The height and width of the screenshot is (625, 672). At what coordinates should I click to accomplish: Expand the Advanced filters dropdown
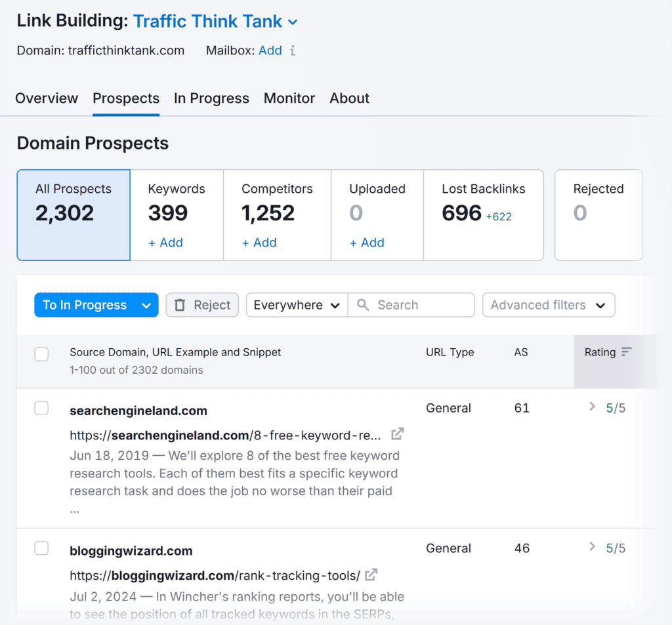tap(548, 305)
